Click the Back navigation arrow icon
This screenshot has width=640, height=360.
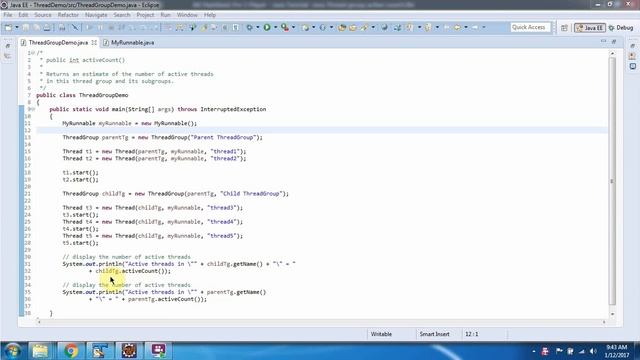point(457,27)
